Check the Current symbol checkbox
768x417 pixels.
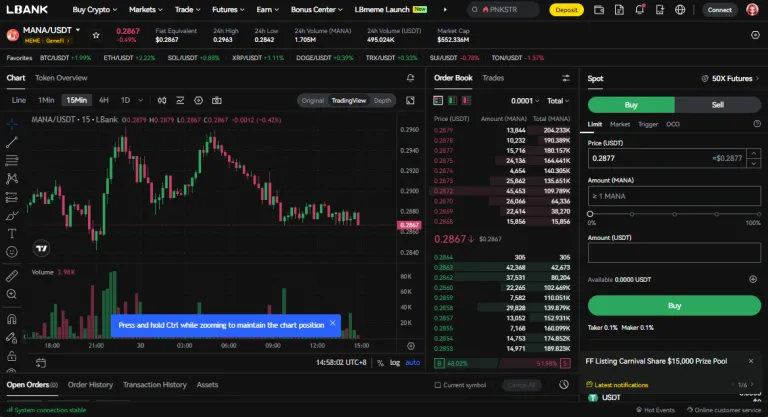click(437, 385)
